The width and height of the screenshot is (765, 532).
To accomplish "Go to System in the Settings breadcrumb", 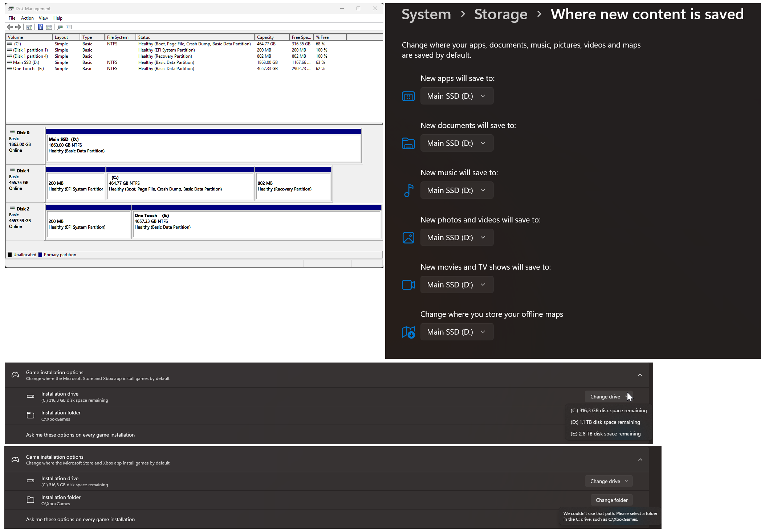I will [x=426, y=15].
